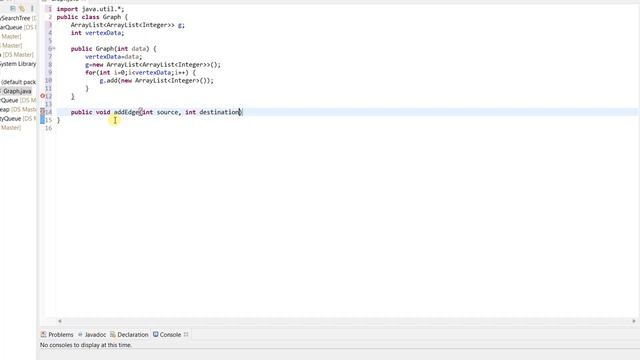Select the arQueue [DS project row
Image resolution: width=640 pixels, height=360 pixels.
[18, 27]
